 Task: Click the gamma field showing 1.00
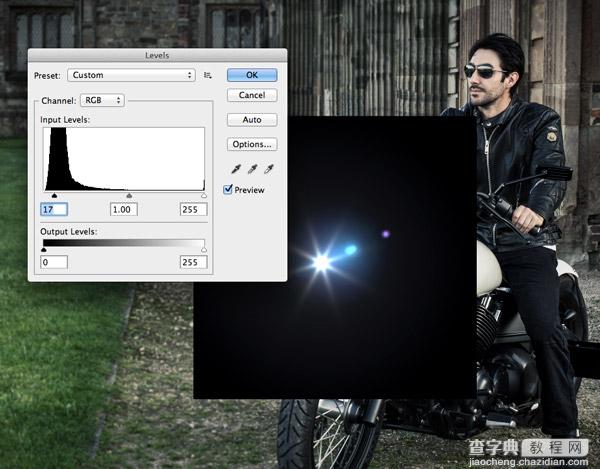tap(124, 209)
